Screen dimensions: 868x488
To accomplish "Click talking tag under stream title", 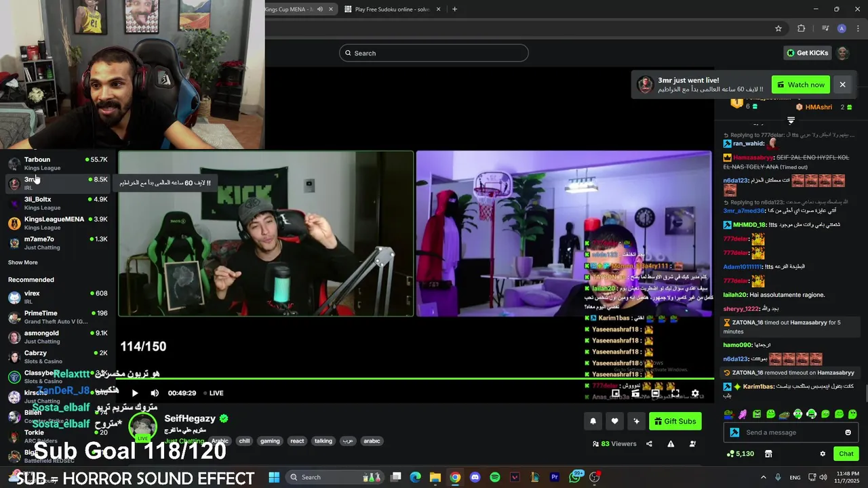I will click(x=323, y=441).
